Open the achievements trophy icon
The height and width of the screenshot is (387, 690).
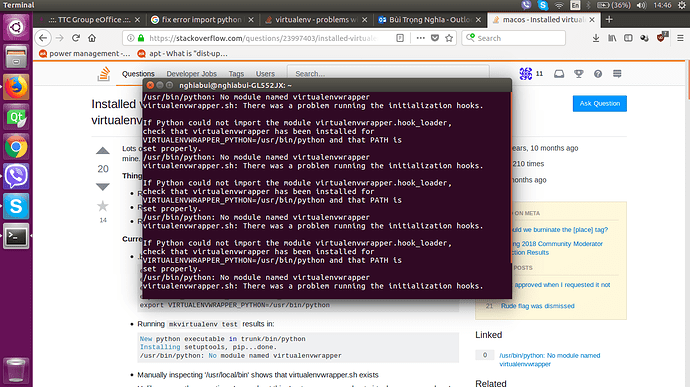579,74
